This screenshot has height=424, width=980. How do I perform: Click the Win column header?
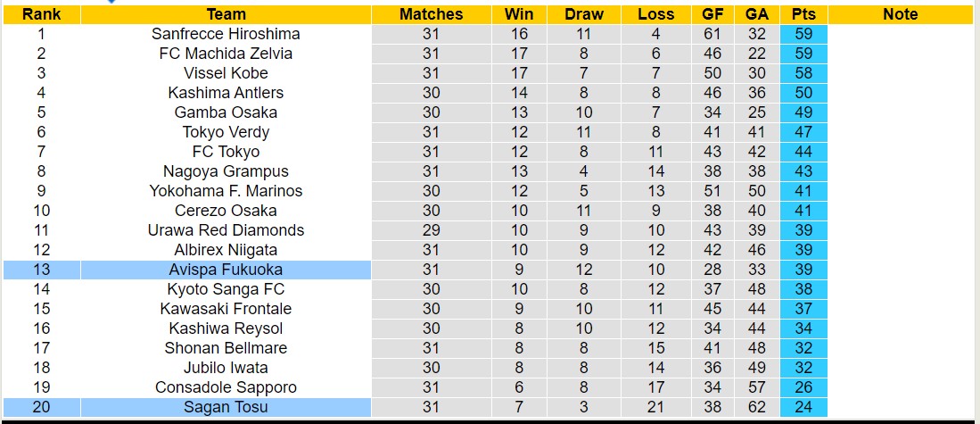[519, 14]
